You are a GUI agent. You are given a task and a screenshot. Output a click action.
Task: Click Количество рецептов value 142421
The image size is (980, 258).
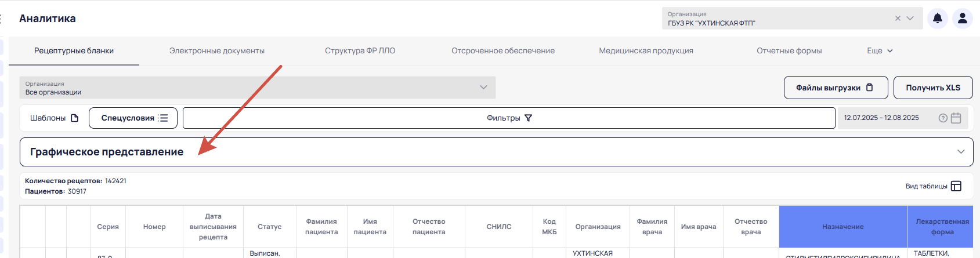115,181
